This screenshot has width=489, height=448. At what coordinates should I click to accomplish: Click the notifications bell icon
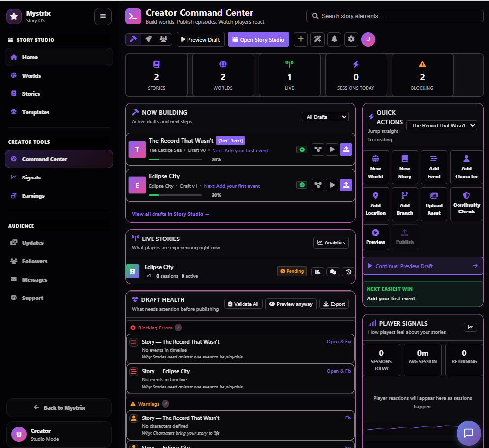click(x=334, y=39)
